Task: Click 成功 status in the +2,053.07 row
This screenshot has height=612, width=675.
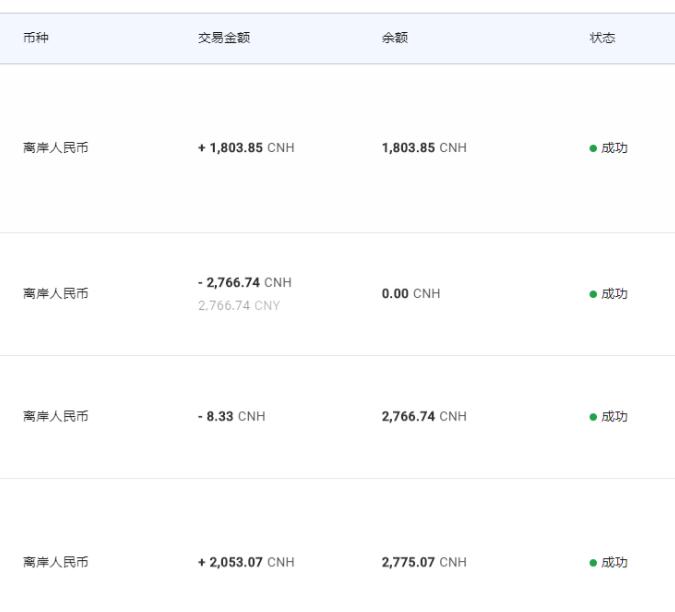Action: (x=614, y=563)
